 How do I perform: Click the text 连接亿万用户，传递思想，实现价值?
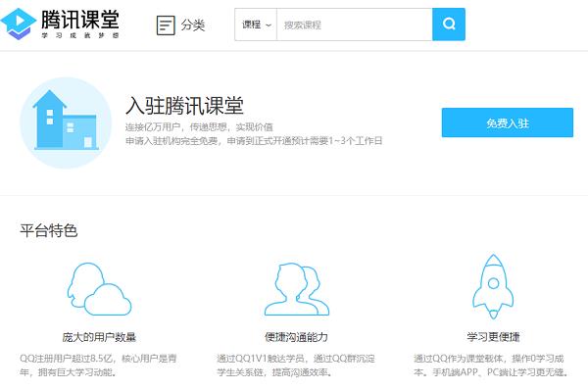point(199,127)
